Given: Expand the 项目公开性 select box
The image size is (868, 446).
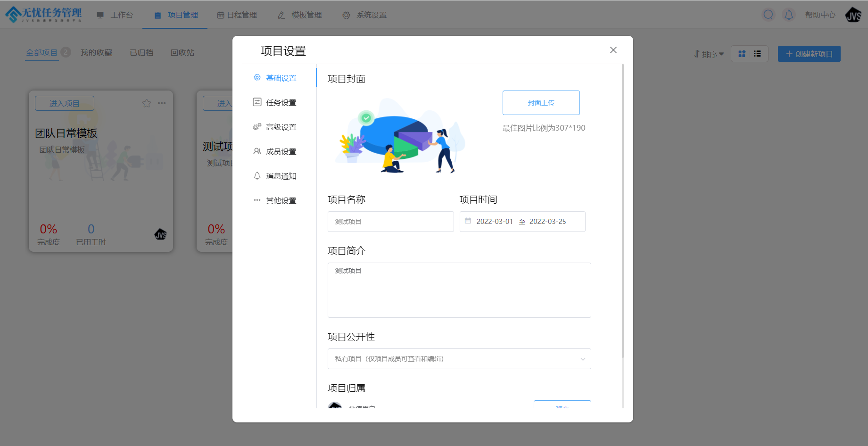Looking at the screenshot, I should click(x=459, y=359).
